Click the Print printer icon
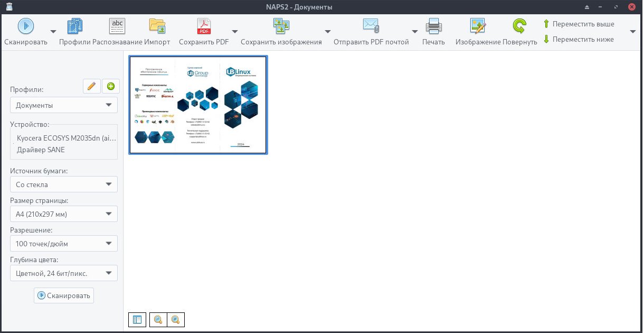This screenshot has height=333, width=644. point(433,26)
